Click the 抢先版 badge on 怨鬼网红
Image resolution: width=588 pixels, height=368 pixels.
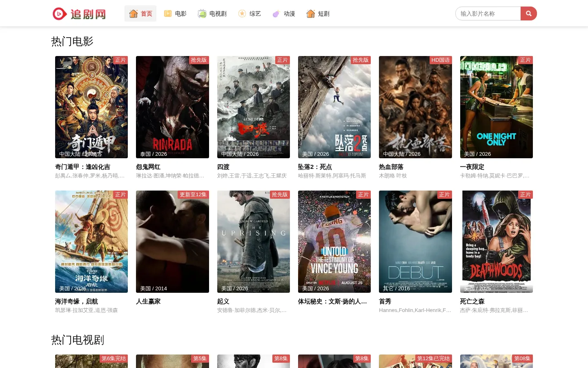pyautogui.click(x=199, y=60)
